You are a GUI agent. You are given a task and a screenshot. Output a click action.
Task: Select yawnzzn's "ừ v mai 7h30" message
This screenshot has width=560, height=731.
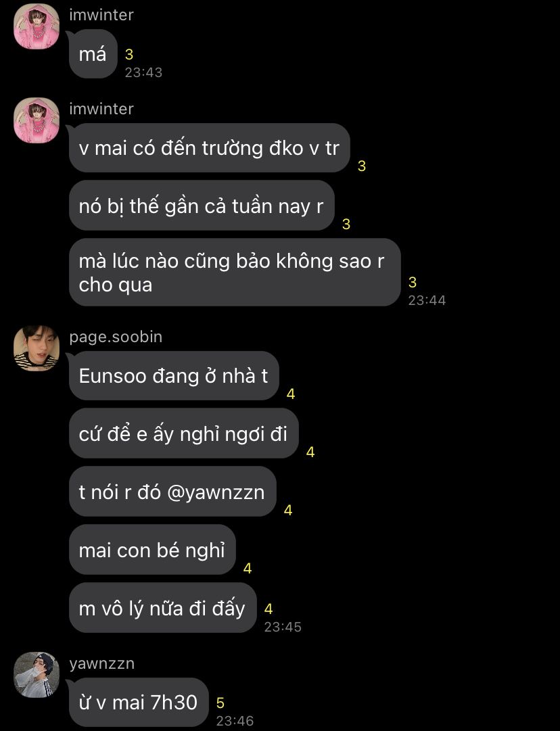point(139,702)
